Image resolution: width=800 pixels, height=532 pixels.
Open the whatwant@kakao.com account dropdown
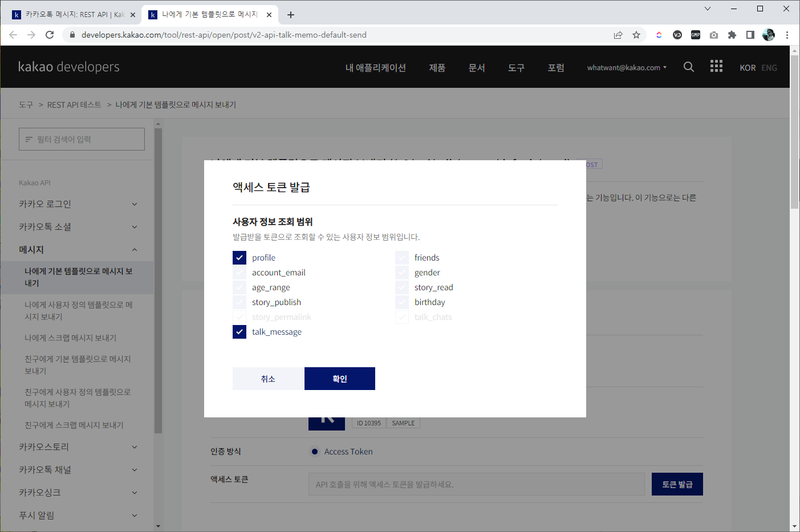[627, 67]
